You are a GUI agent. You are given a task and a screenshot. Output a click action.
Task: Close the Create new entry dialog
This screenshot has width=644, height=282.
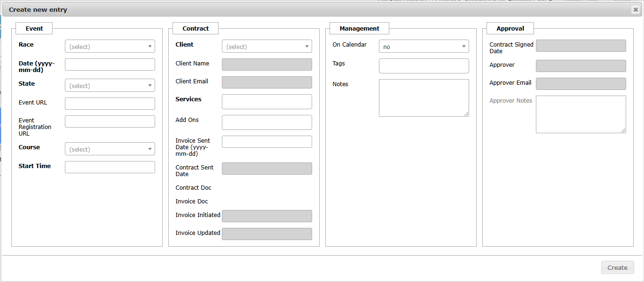(636, 9)
